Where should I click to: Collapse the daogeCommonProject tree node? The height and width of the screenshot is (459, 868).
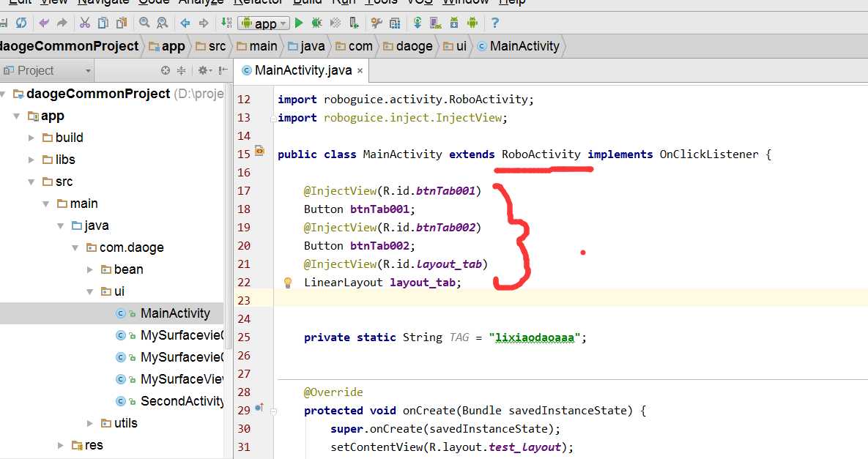tap(3, 94)
